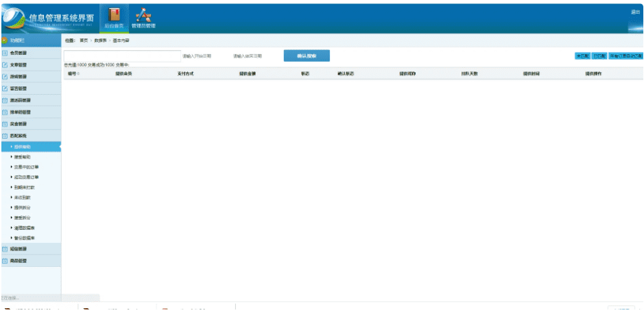644x315 pixels.
Task: Expand the 商品管理 menu section
Action: pos(32,261)
